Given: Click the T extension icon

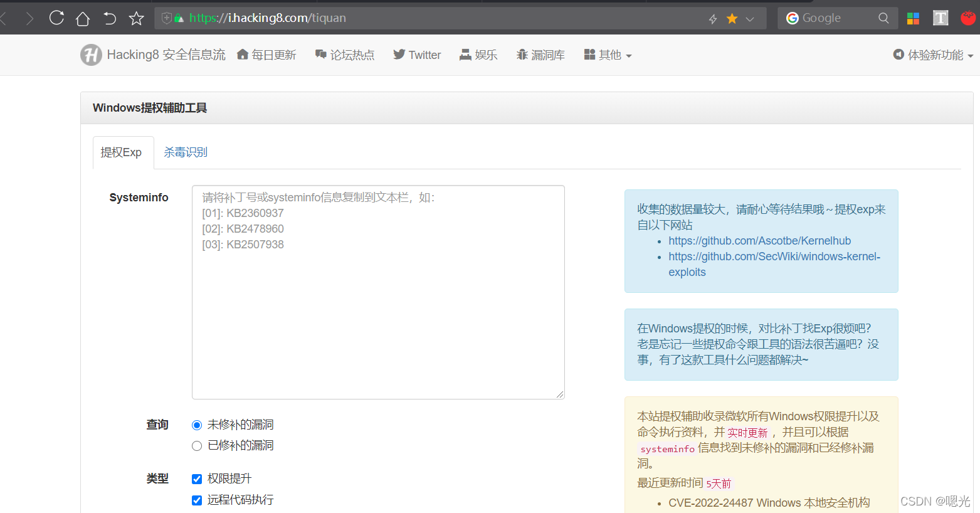Looking at the screenshot, I should [x=940, y=18].
